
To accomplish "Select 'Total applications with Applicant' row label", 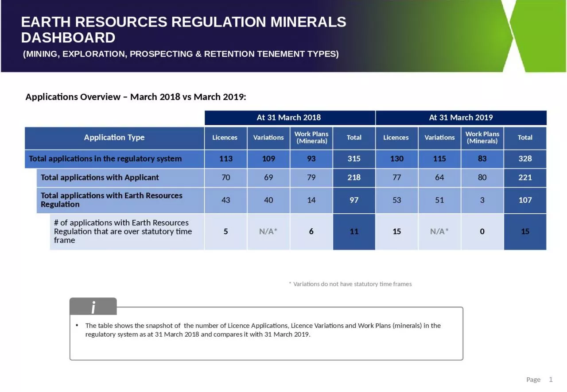I will click(x=120, y=178).
